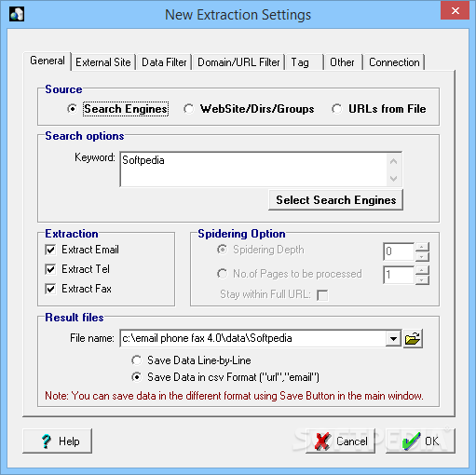Select the Search Engines source option
This screenshot has width=476, height=475.
(x=117, y=109)
